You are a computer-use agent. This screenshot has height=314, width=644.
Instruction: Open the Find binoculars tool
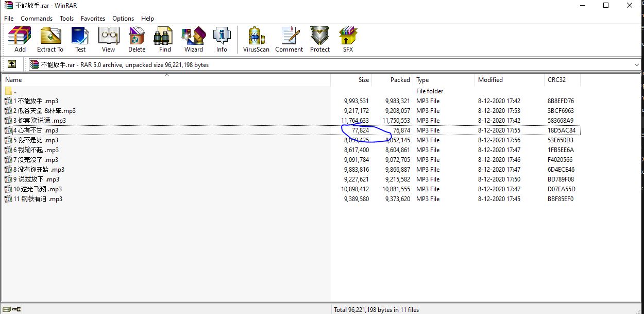tap(165, 39)
